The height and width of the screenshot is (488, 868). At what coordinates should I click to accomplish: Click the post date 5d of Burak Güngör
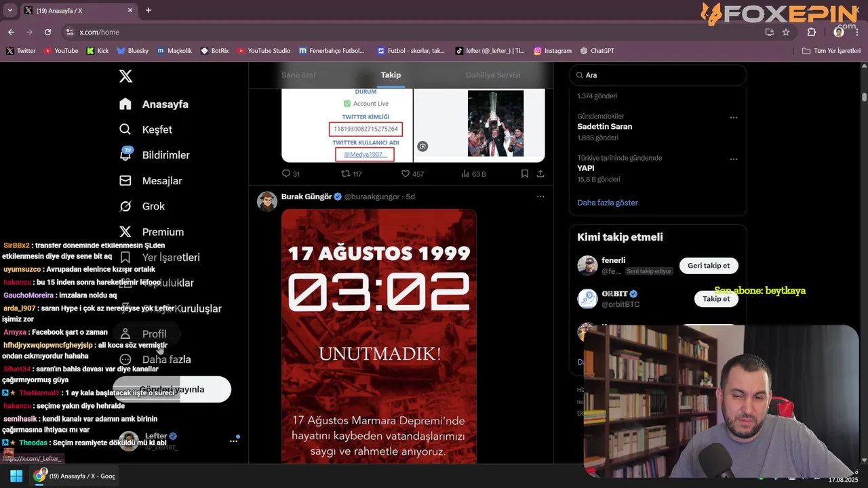point(410,197)
